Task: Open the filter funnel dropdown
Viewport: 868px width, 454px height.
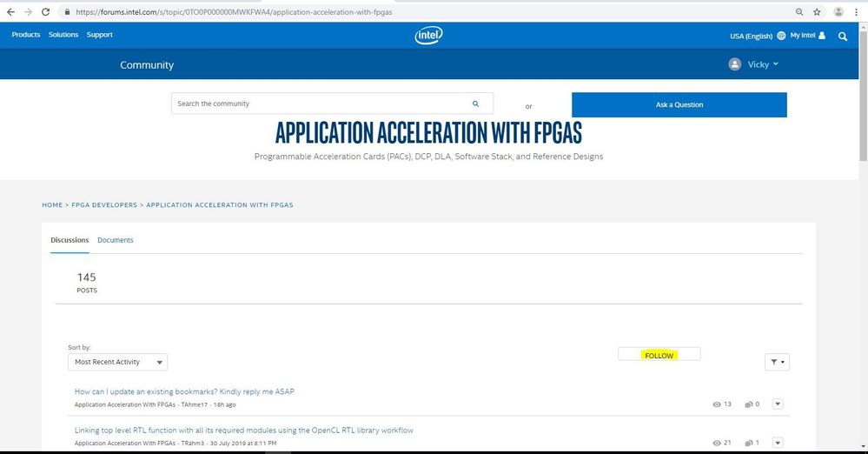Action: [x=777, y=362]
